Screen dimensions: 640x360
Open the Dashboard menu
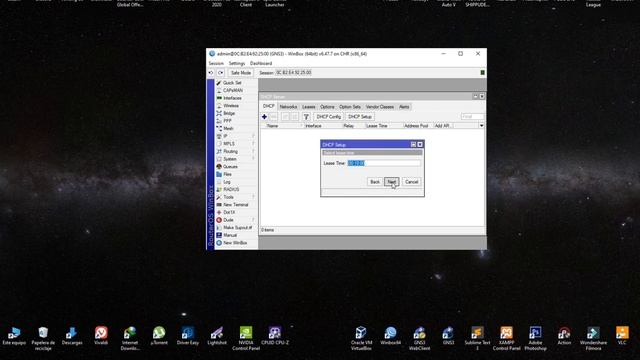pos(261,63)
